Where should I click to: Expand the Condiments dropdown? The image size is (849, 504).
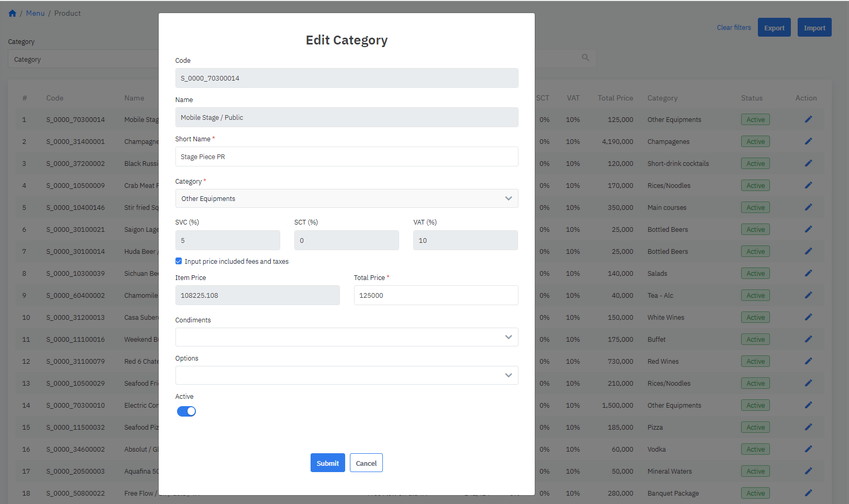(x=347, y=337)
